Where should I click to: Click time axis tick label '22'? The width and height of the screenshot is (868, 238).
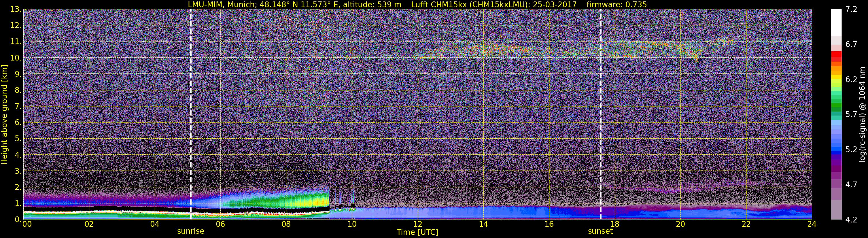click(x=746, y=224)
